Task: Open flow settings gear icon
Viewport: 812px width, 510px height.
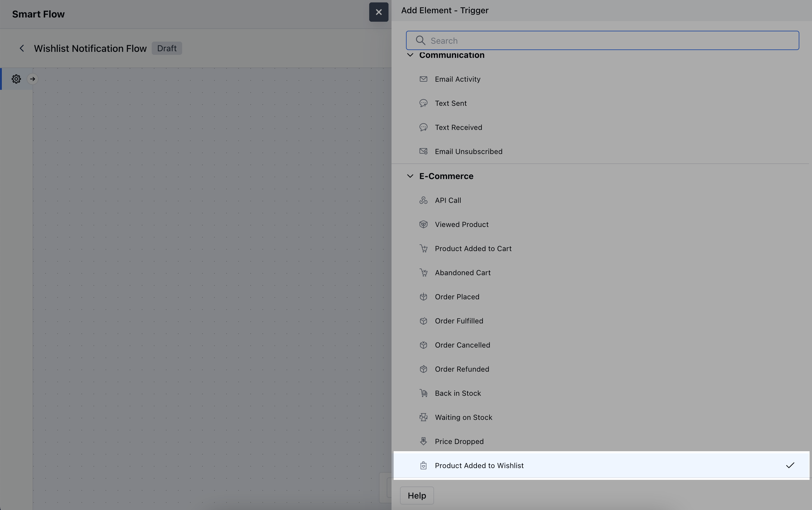Action: (x=16, y=79)
